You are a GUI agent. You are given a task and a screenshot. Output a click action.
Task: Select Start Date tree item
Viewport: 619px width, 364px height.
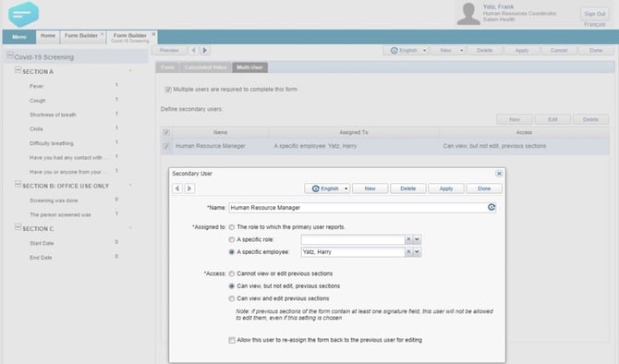42,244
